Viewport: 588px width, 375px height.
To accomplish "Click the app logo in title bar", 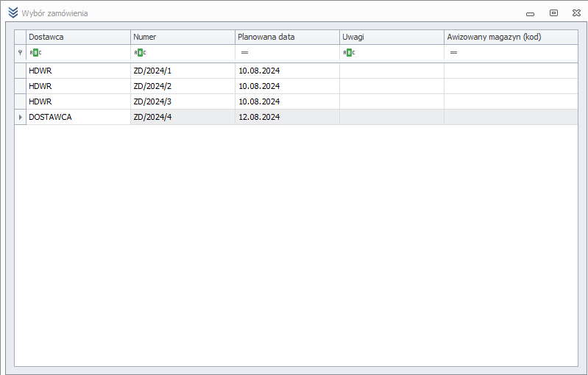I will point(13,12).
